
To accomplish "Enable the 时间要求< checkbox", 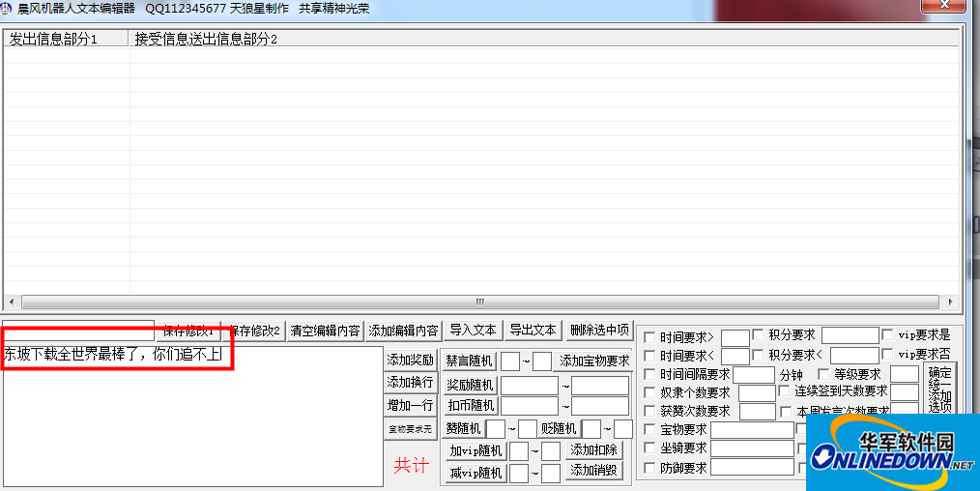I will coord(650,356).
